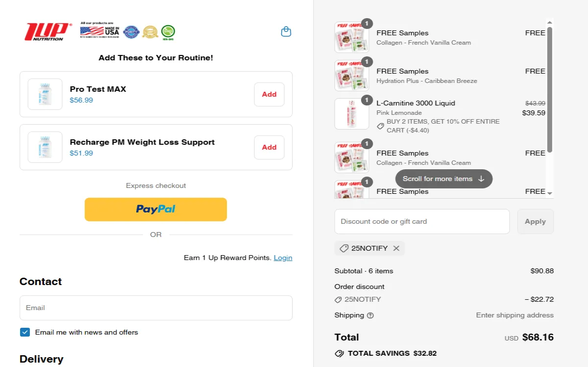Screen dimensions: 588x367
Task: Click the discount code or gift card field
Action: tap(422, 221)
